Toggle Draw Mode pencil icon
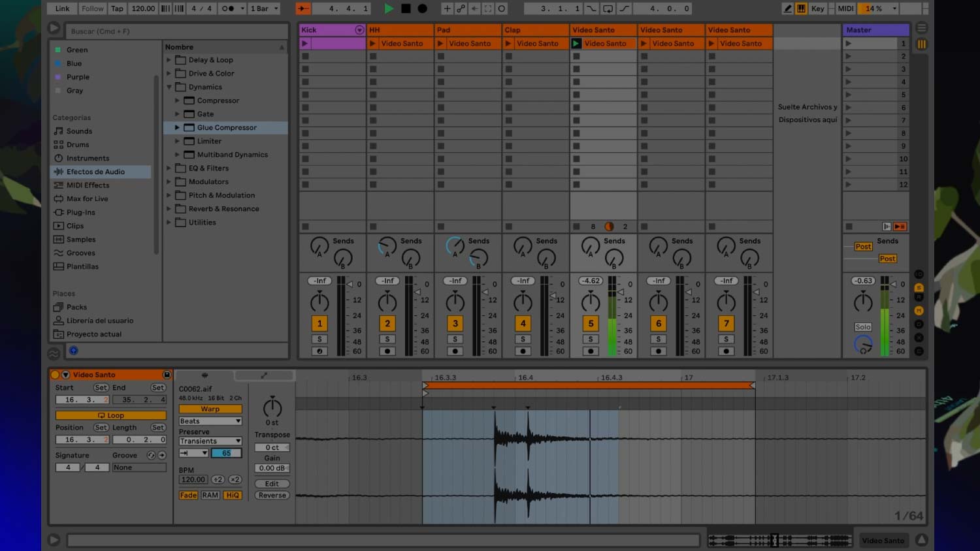The width and height of the screenshot is (980, 551). tap(788, 8)
